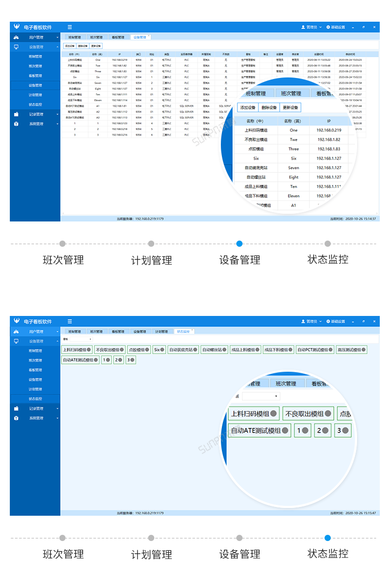Click 系统管理 cube icon in status monitoring window
The image size is (387, 588).
point(16,418)
